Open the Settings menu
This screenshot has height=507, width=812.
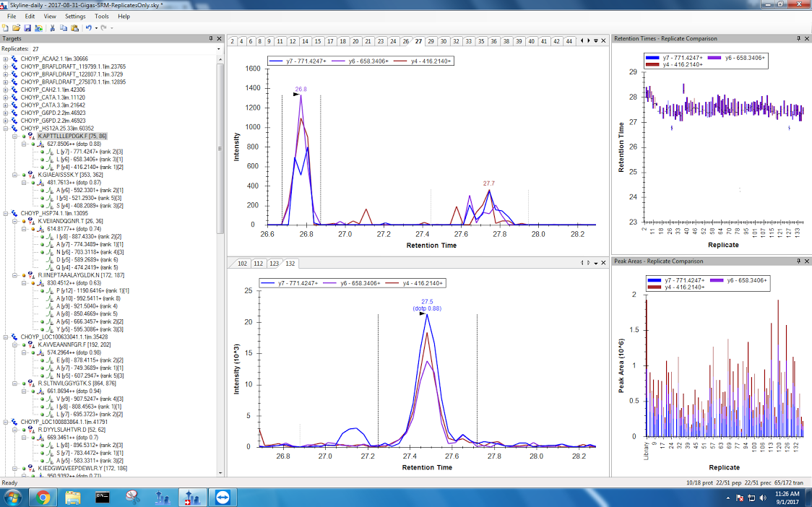[x=74, y=16]
